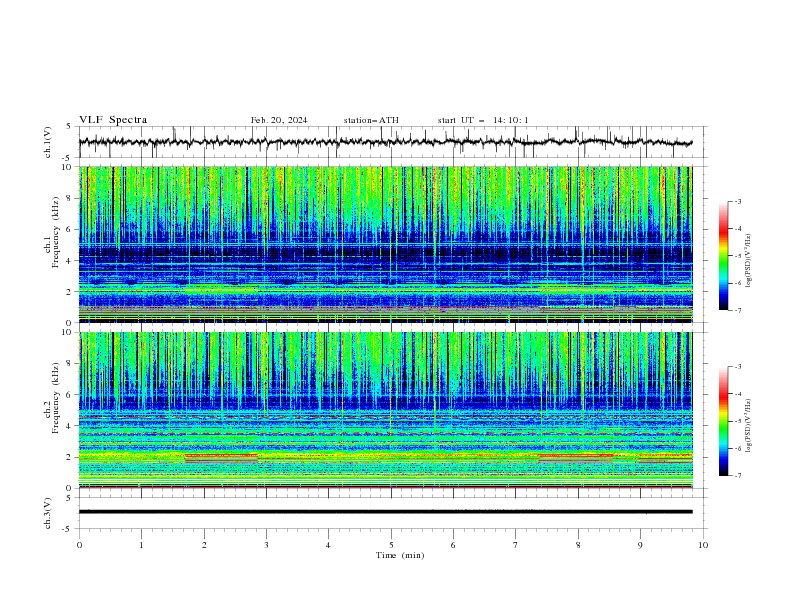The image size is (792, 612).
Task: Click the "VLF Spectra" plot title
Action: click(x=113, y=120)
